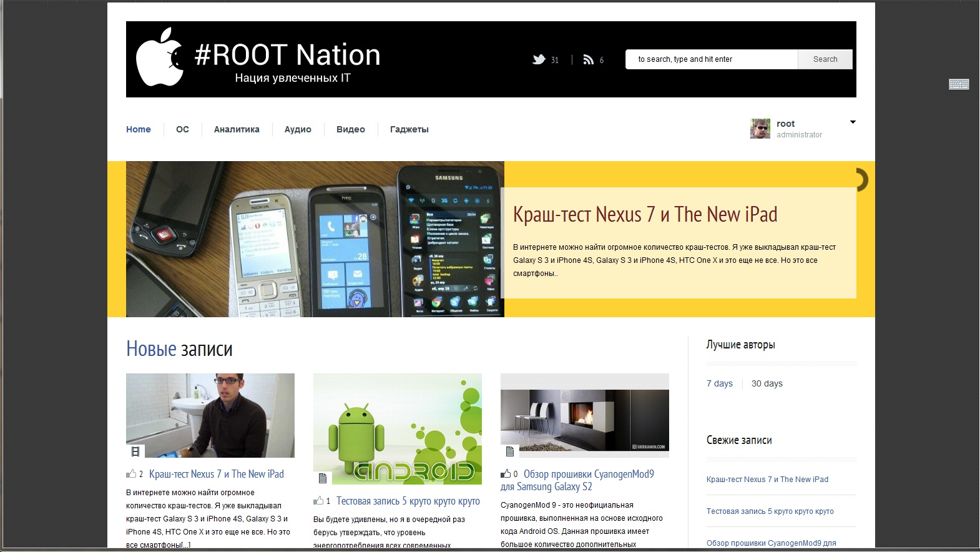Click the featured phones slider image
Screen dimensions: 980x552
pos(315,239)
